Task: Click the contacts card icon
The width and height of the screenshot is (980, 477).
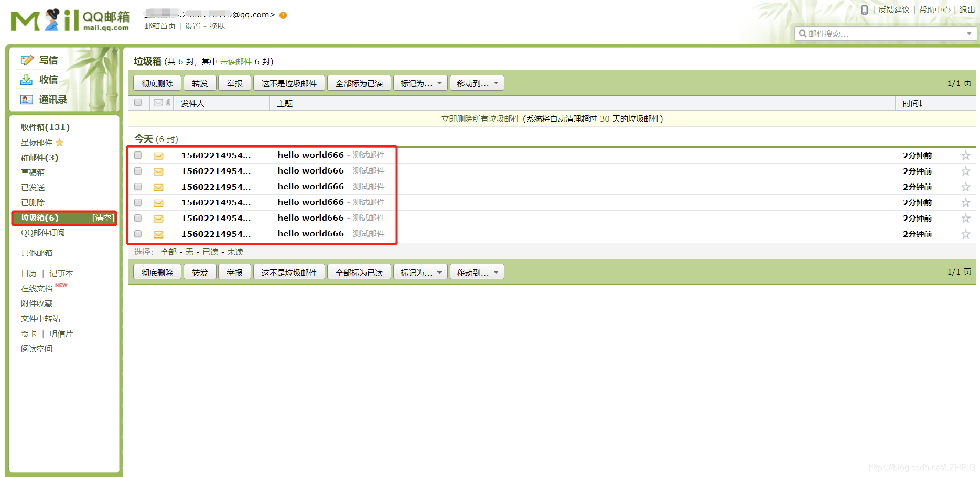Action: tap(26, 100)
